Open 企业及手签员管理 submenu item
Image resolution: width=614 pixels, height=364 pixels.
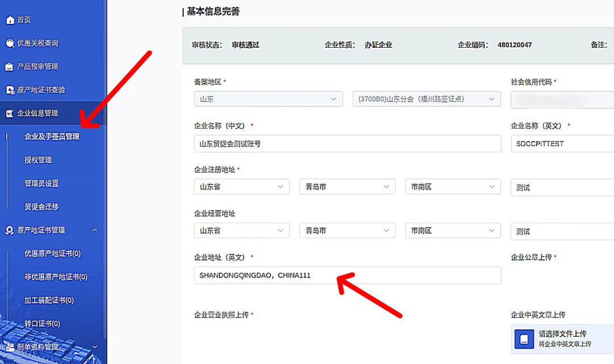pos(52,137)
